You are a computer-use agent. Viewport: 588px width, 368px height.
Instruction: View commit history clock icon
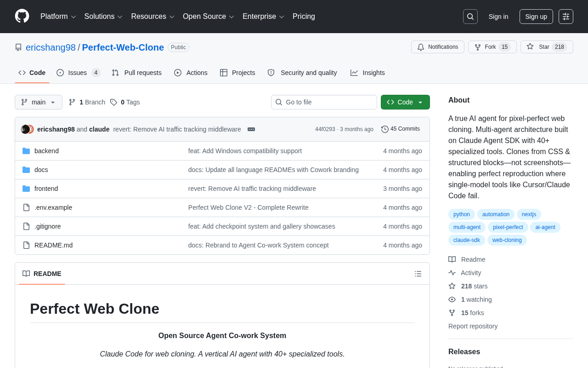pos(385,129)
